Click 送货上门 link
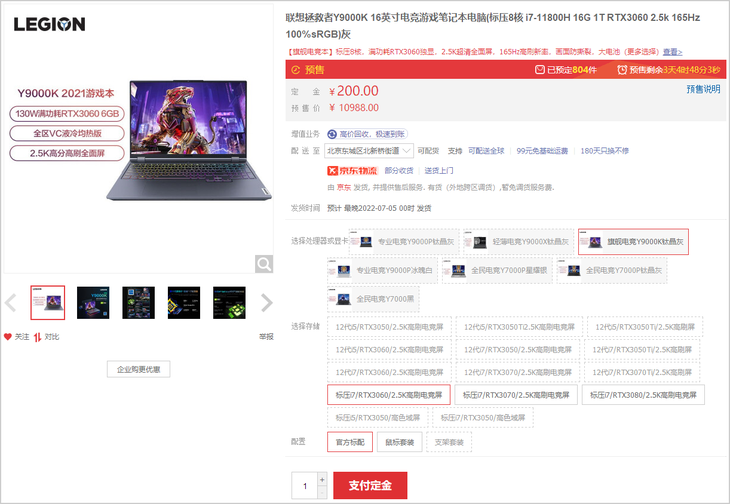Image resolution: width=730 pixels, height=504 pixels. (439, 171)
